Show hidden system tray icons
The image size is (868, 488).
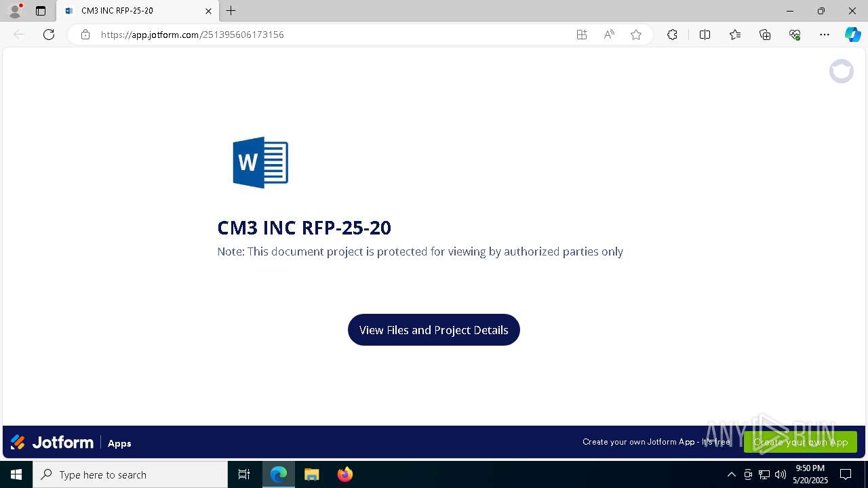[x=731, y=474]
